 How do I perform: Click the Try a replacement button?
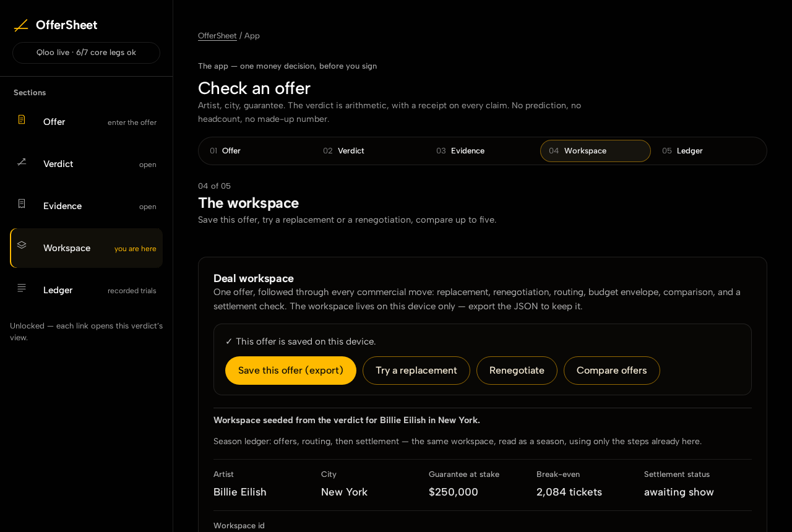coord(416,371)
